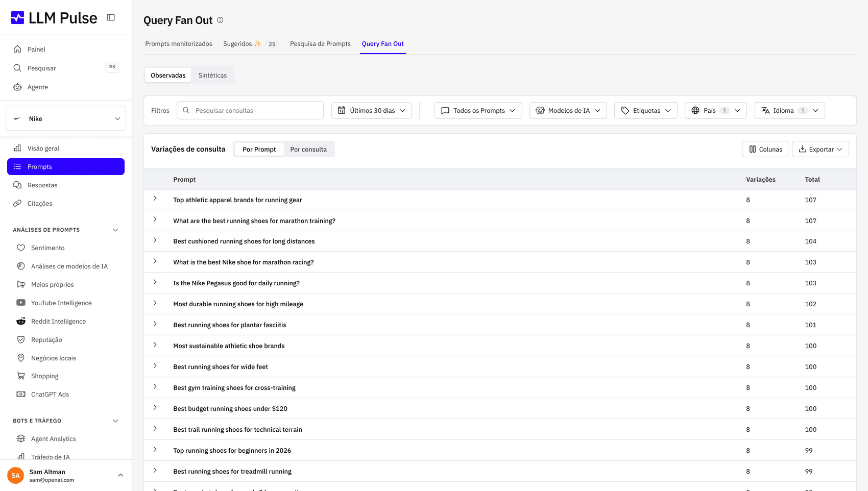This screenshot has width=868, height=491.
Task: Open Negócios locais pin icon
Action: click(21, 358)
